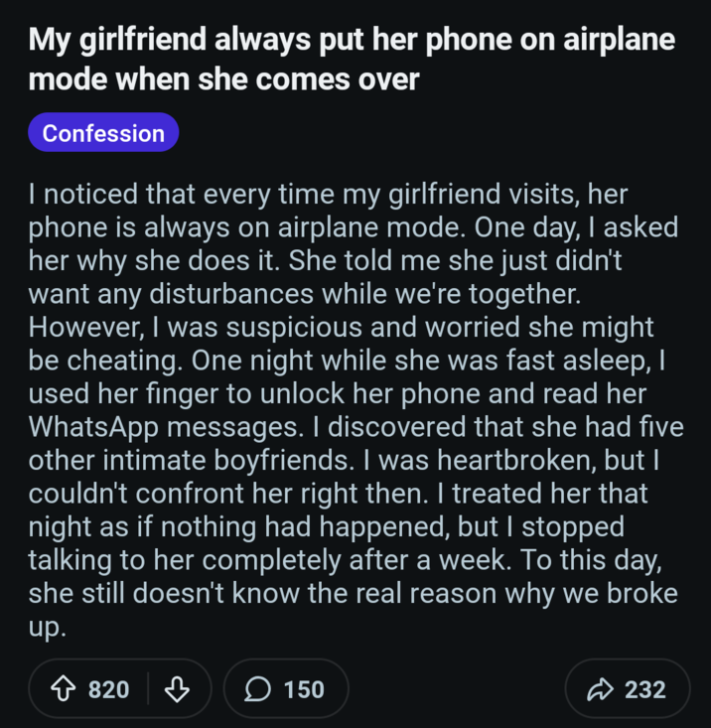
Task: Click the share arrow icon
Action: click(599, 688)
